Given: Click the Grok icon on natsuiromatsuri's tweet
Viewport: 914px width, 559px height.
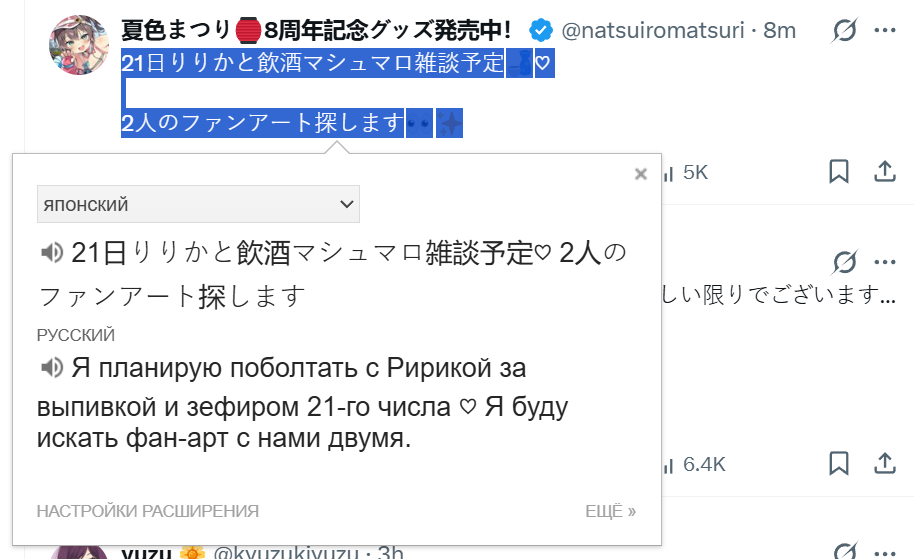Looking at the screenshot, I should pos(843,30).
